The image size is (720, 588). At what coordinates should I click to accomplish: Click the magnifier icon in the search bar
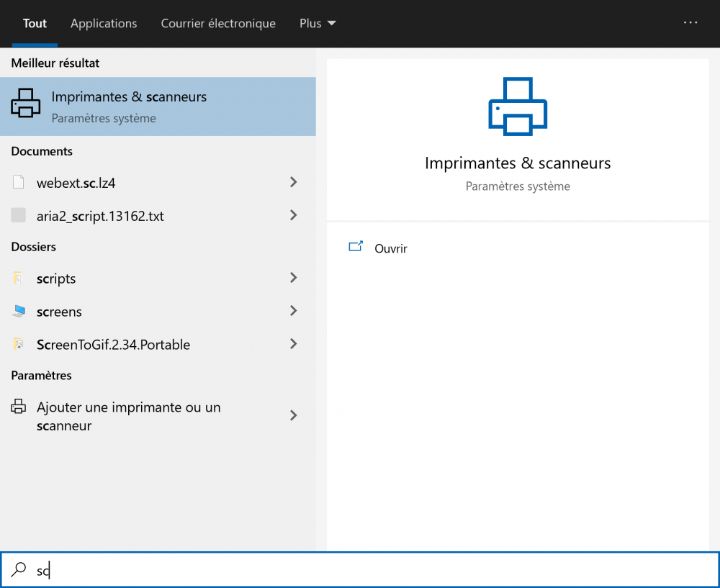point(19,570)
